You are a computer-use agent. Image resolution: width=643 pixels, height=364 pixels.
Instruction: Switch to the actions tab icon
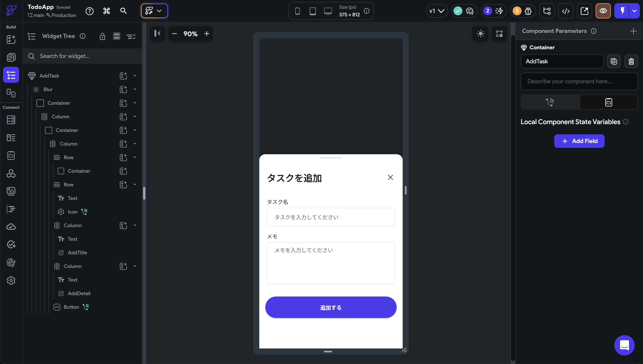point(550,102)
